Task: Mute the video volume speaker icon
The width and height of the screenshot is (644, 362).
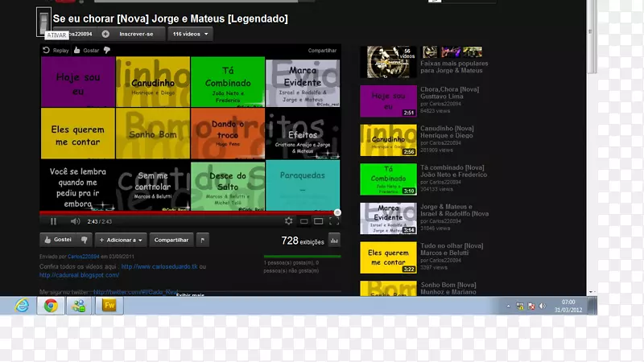Action: pos(75,221)
